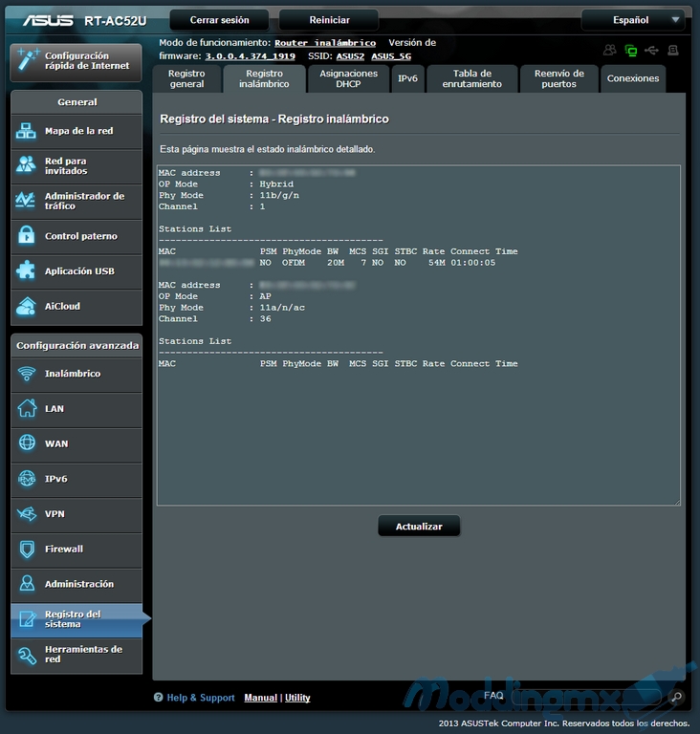Click the Administración user icon
700x734 pixels.
pos(27,584)
